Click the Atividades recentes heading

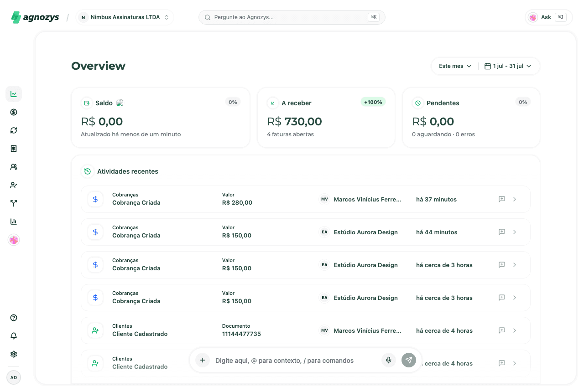click(128, 171)
